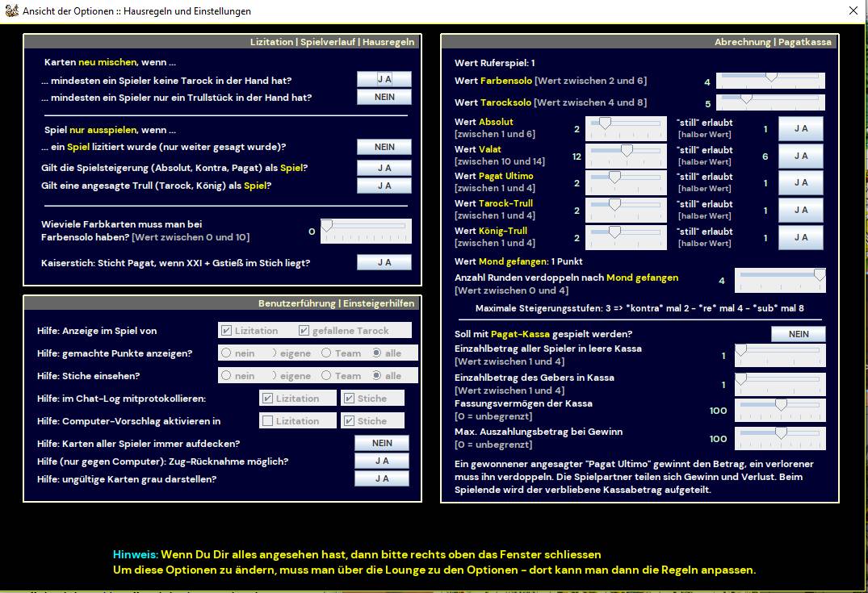This screenshot has height=593, width=868.
Task: Click the 'Runden verdoppeln nach Mond gefangen' slider
Action: coord(780,280)
